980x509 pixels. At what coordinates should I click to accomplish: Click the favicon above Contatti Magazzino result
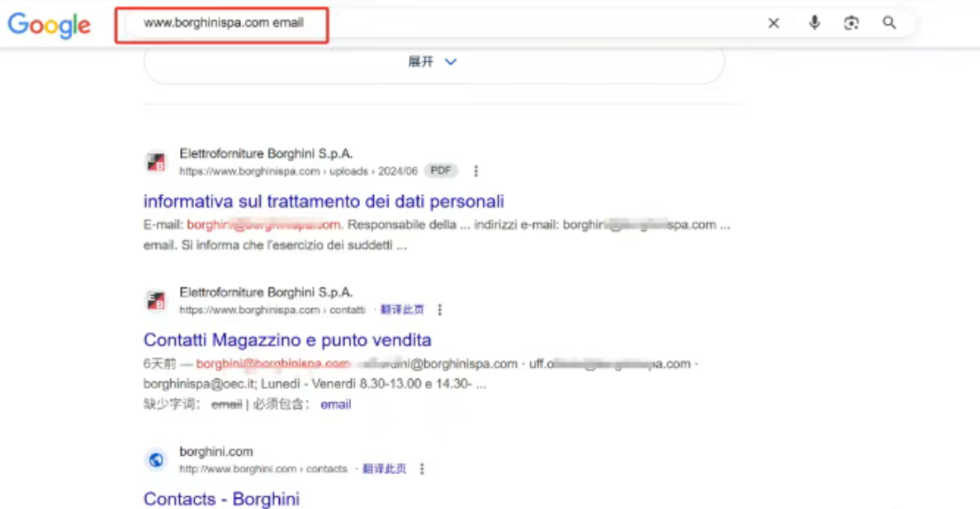pyautogui.click(x=156, y=301)
